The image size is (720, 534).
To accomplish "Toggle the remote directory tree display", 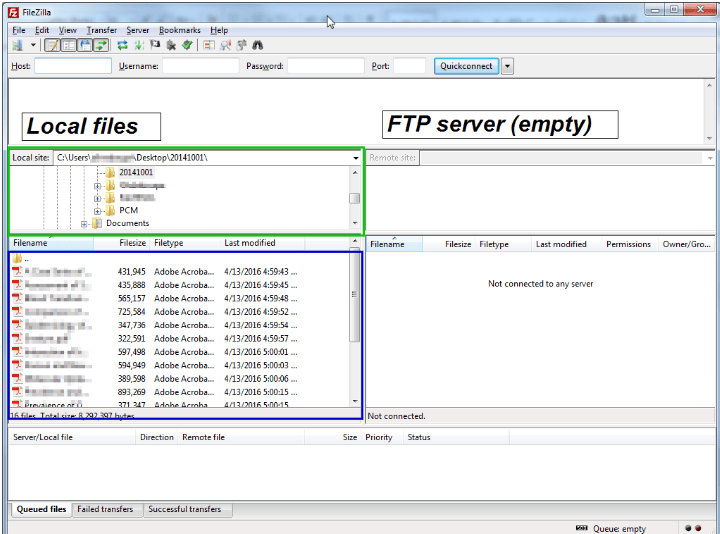I will (x=85, y=45).
